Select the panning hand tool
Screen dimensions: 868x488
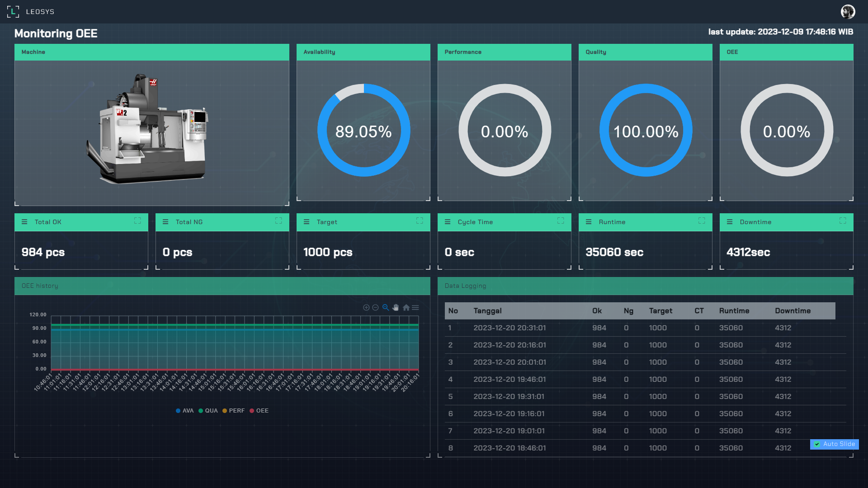(396, 308)
